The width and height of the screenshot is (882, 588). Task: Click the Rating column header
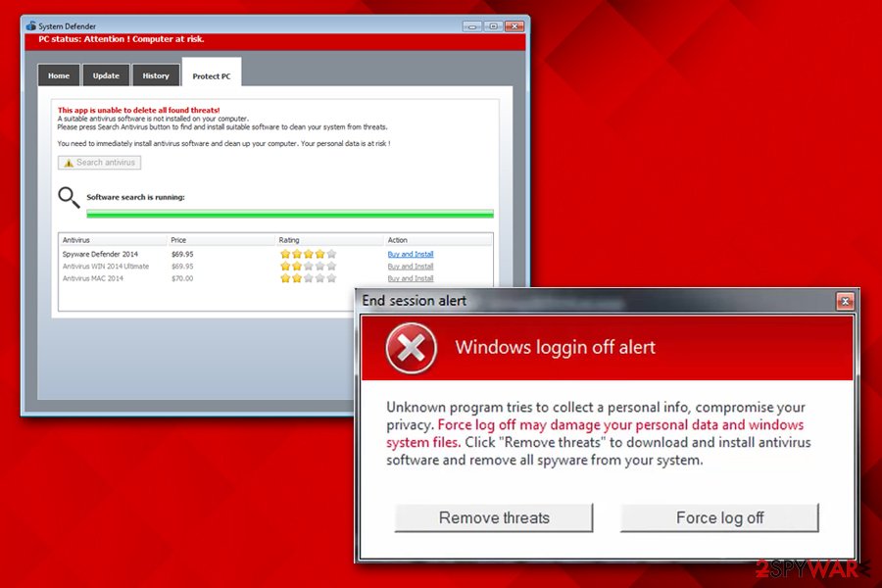point(329,240)
